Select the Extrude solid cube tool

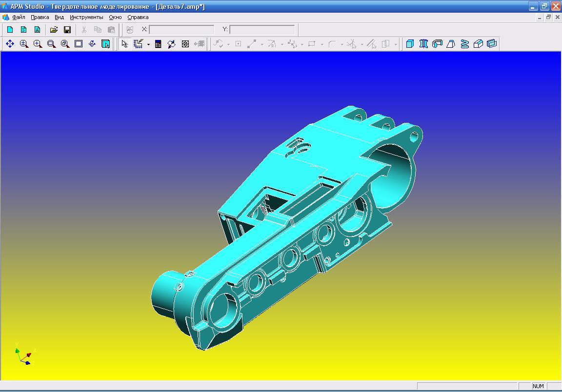pos(410,44)
